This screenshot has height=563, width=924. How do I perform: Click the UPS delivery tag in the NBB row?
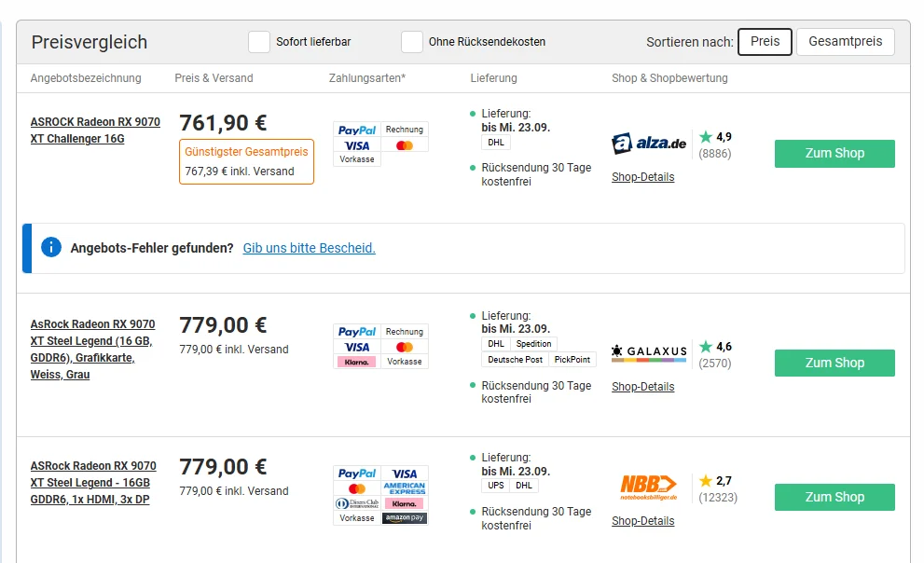coord(496,486)
